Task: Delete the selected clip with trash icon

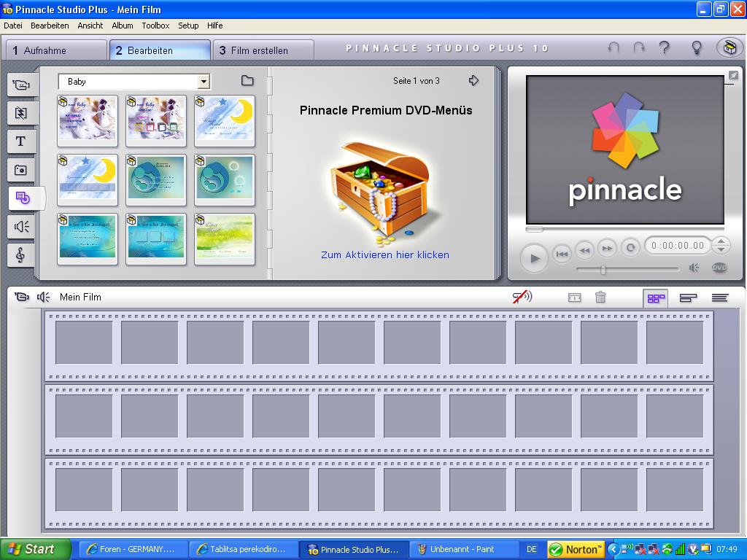Action: (x=600, y=297)
